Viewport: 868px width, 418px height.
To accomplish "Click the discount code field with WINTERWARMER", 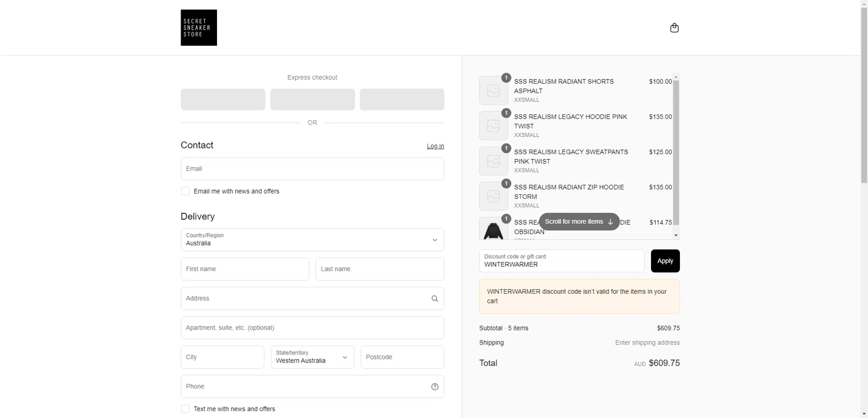I will pyautogui.click(x=562, y=261).
